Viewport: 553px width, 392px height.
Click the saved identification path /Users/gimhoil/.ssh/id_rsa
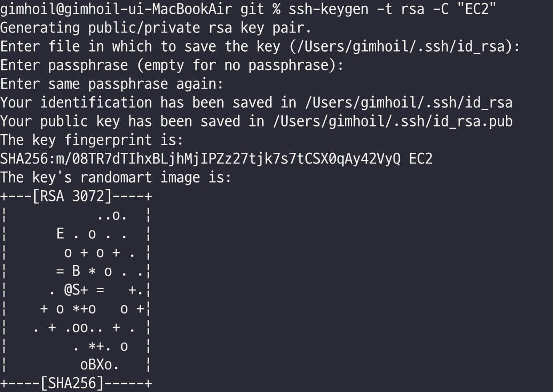(408, 103)
